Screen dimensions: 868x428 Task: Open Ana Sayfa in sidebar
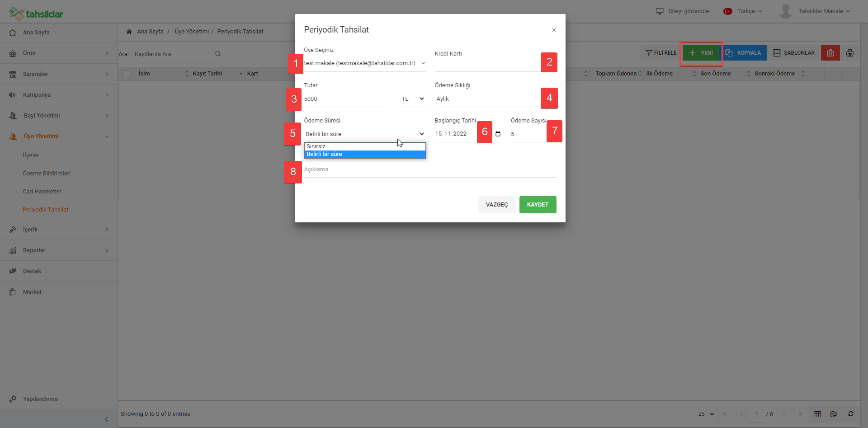59,33
